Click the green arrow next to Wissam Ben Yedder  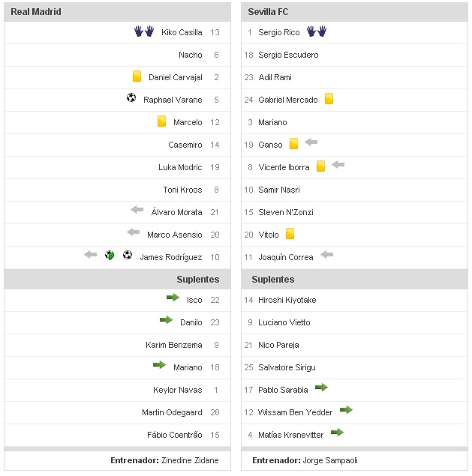346,410
